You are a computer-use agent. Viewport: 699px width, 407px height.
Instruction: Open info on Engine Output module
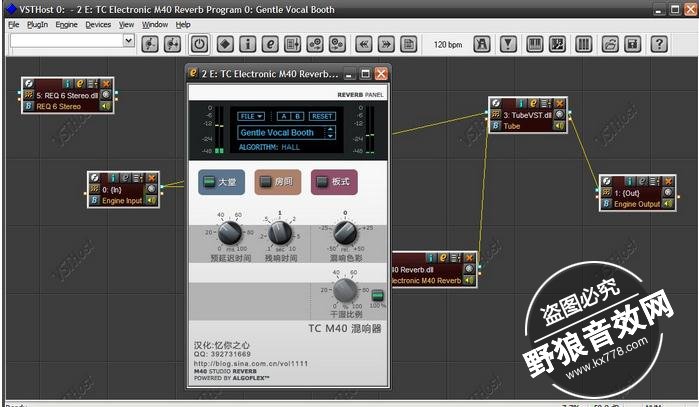[x=630, y=181]
